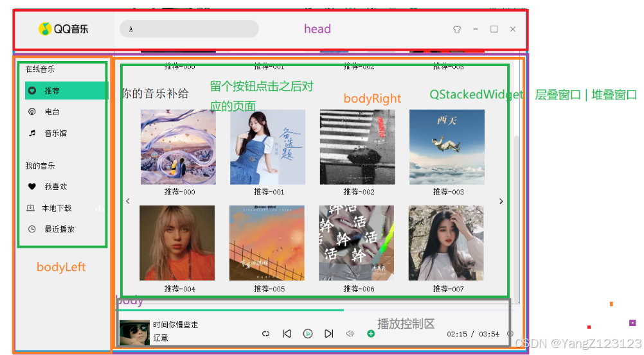644x355 pixels.
Task: Click the 我喜欢 heart icon
Action: click(x=32, y=186)
